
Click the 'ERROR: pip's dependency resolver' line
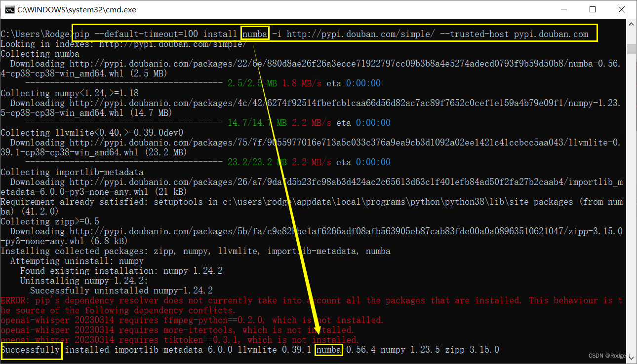312,300
